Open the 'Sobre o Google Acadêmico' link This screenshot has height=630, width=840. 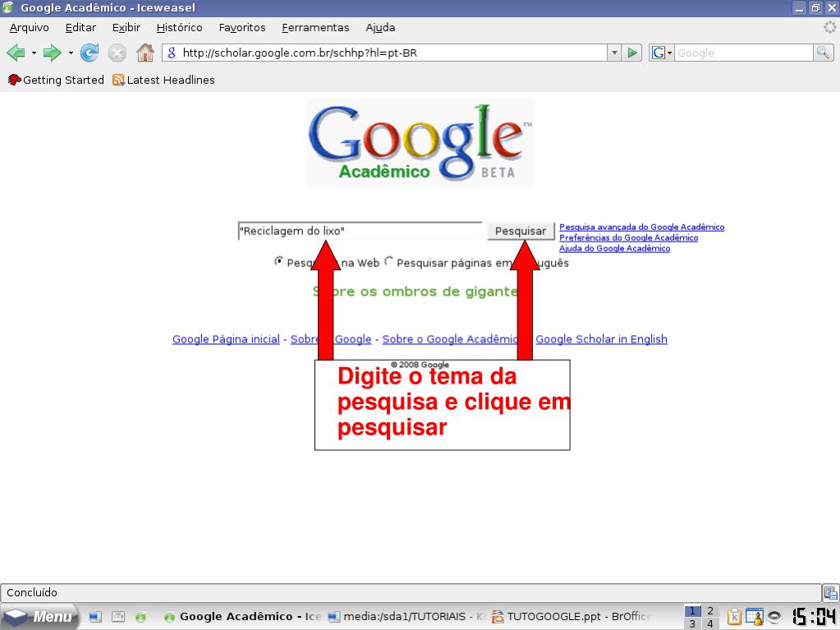click(451, 339)
